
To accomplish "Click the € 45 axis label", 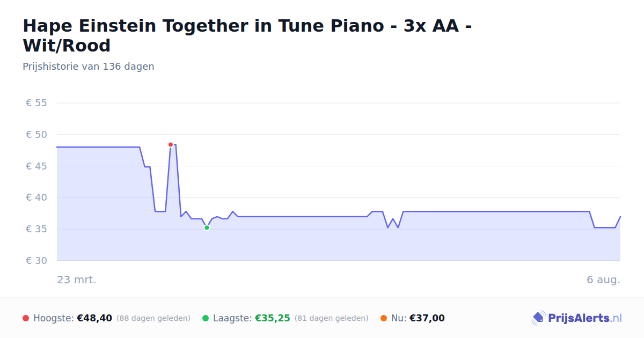I will point(36,166).
